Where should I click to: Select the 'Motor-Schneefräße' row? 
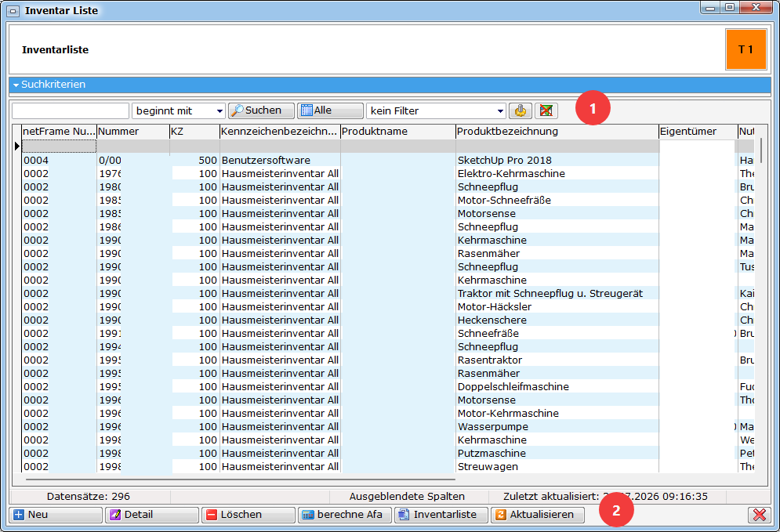tap(388, 201)
